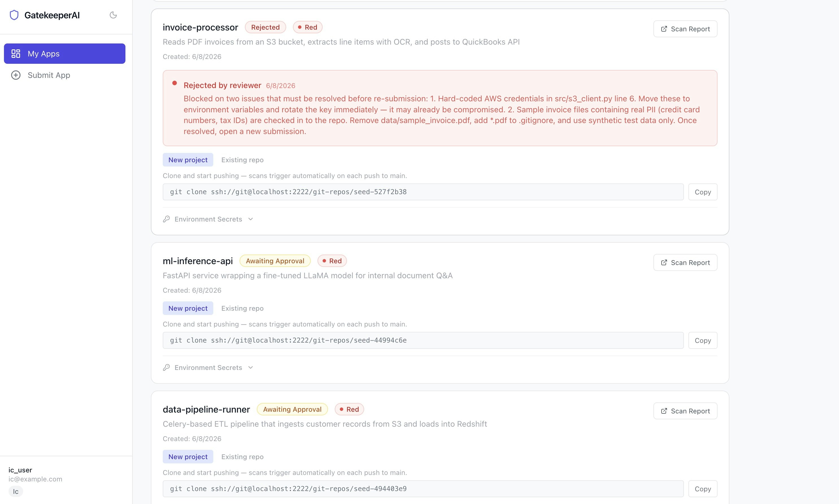The image size is (839, 504).
Task: Copy the seed-44994c6e clone command
Action: pyautogui.click(x=703, y=340)
